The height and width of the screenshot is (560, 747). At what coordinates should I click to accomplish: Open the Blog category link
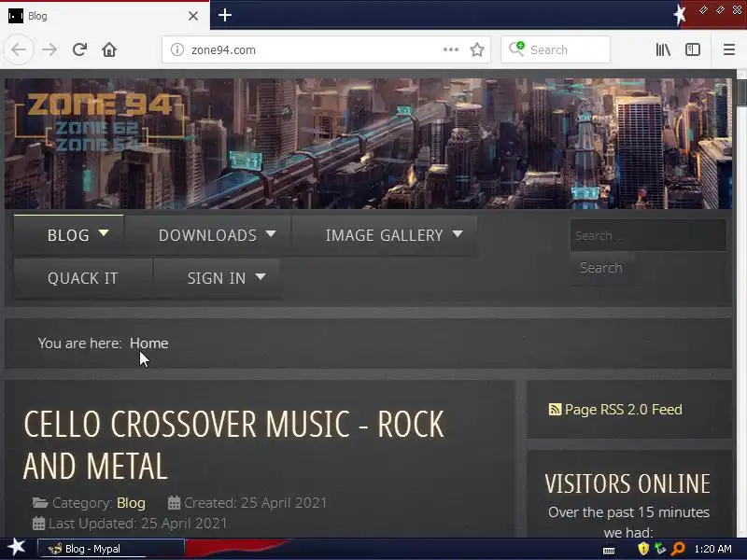[131, 503]
